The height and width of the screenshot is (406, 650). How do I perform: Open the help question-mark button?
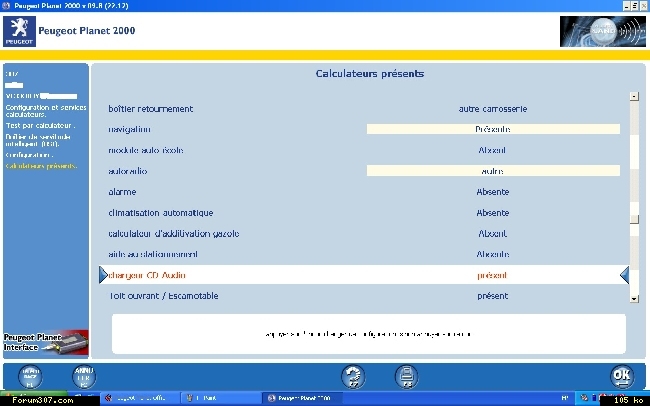pyautogui.click(x=353, y=377)
